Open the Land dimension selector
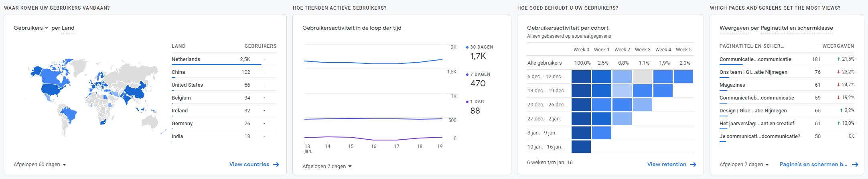The width and height of the screenshot is (868, 179). (x=68, y=28)
